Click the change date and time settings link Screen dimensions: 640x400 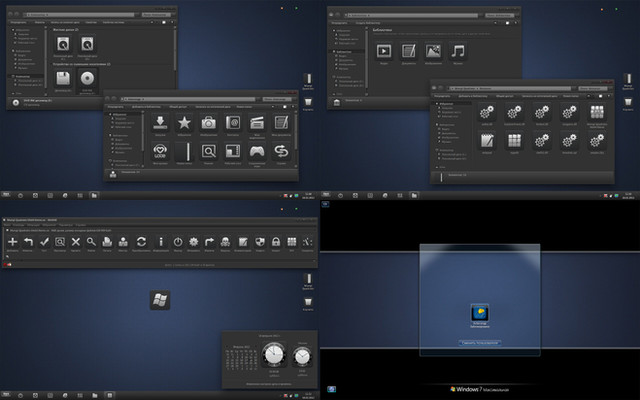pyautogui.click(x=269, y=384)
